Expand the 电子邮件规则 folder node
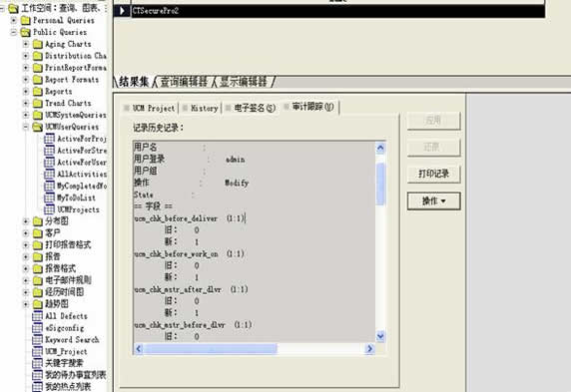The image size is (571, 392). point(26,280)
